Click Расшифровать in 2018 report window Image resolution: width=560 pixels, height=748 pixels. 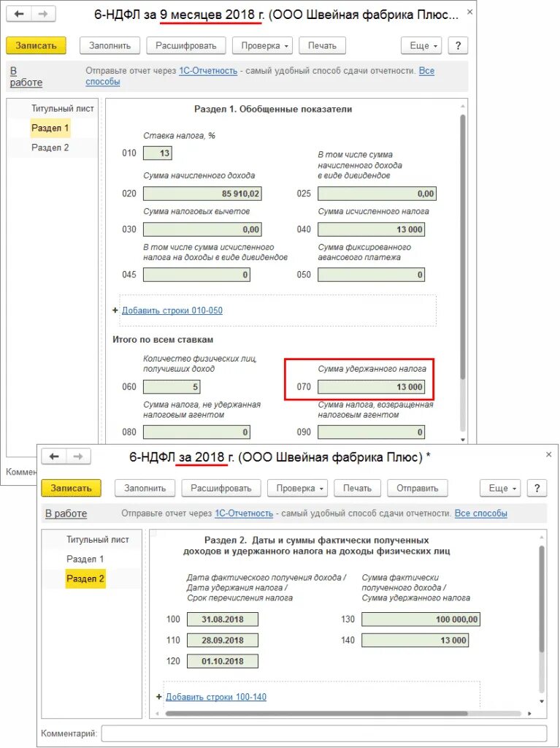click(x=220, y=489)
